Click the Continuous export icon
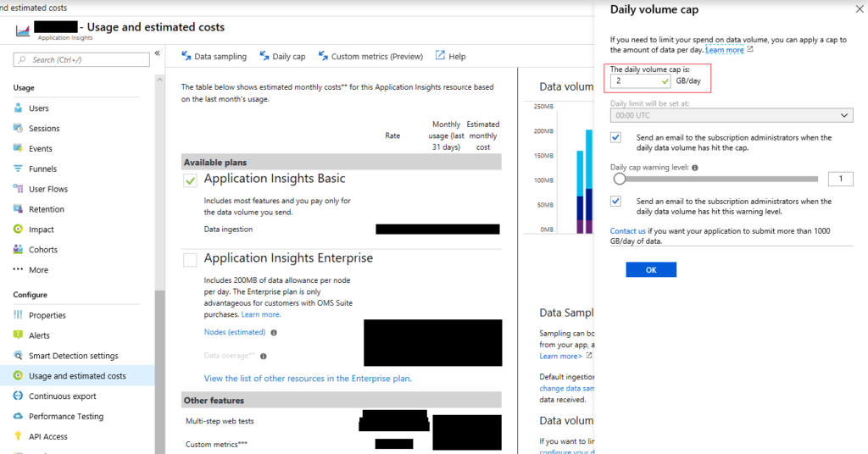 tap(19, 396)
